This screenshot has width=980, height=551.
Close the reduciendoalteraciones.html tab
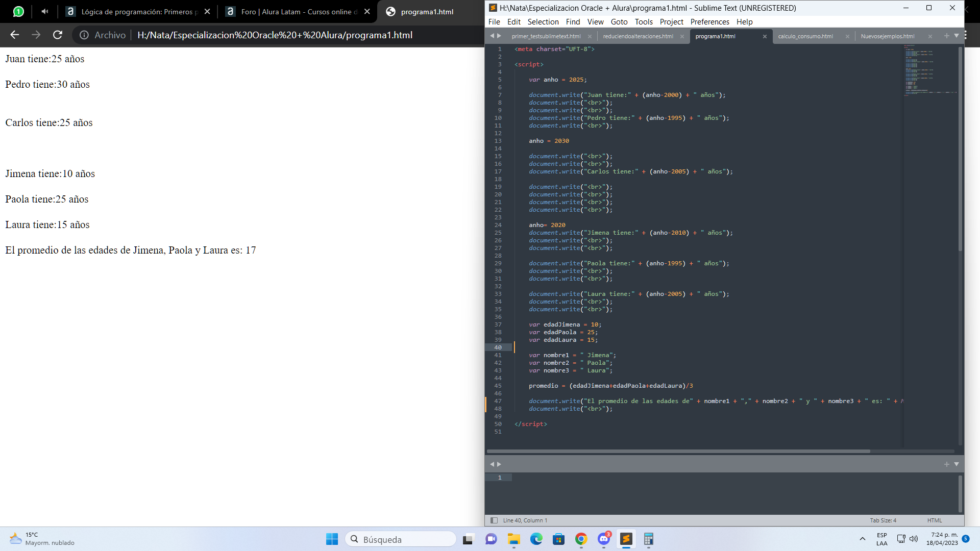682,36
